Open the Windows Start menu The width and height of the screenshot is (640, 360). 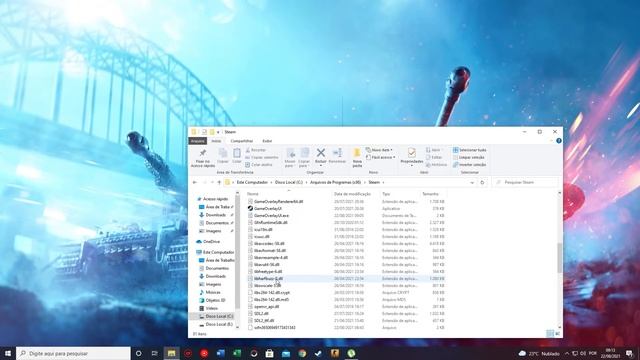pyautogui.click(x=7, y=353)
